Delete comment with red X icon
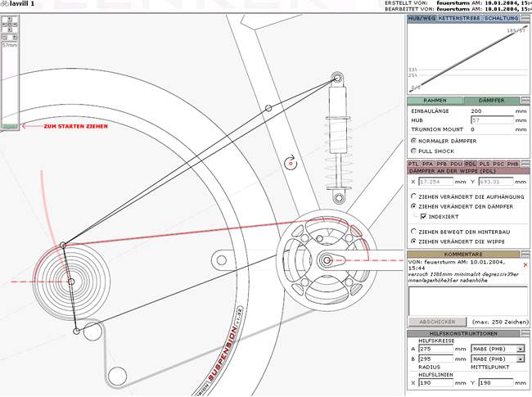This screenshot has height=397, width=532. 525,265
